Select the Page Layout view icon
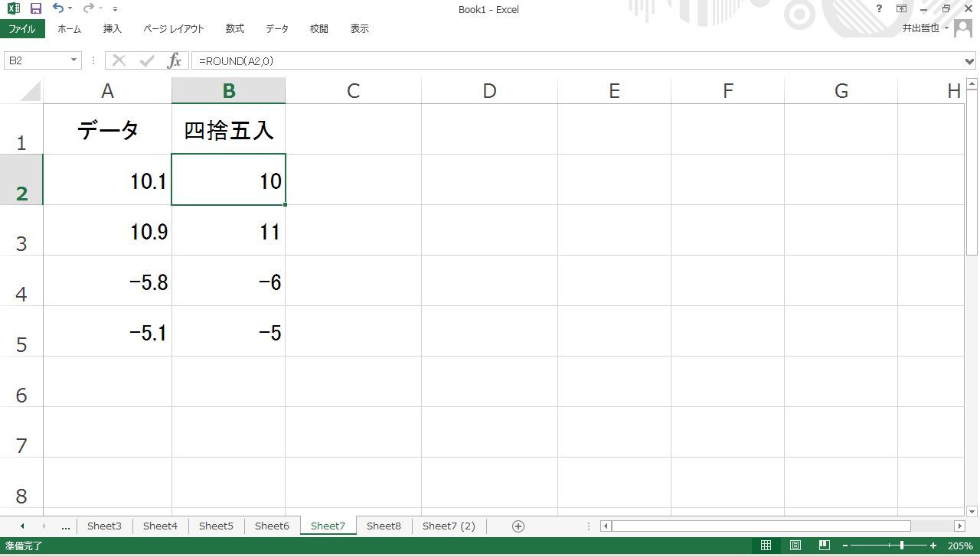 (x=795, y=545)
